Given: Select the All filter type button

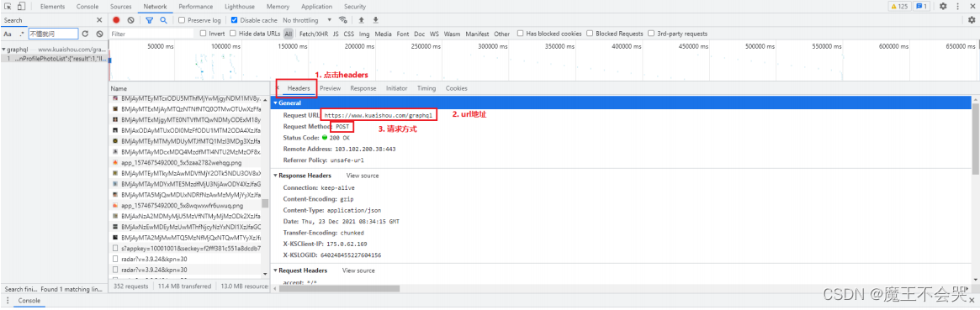Looking at the screenshot, I should pos(289,34).
